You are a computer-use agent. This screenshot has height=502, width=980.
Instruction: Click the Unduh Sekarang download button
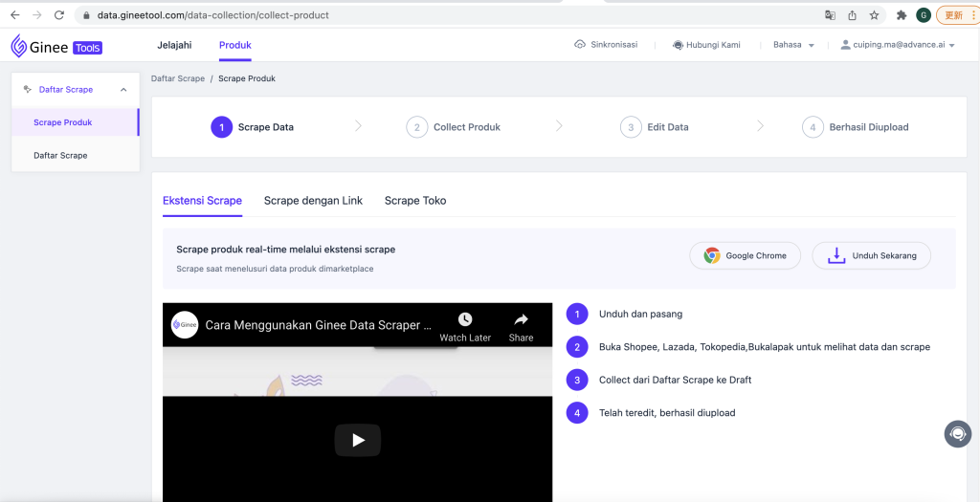pos(871,255)
